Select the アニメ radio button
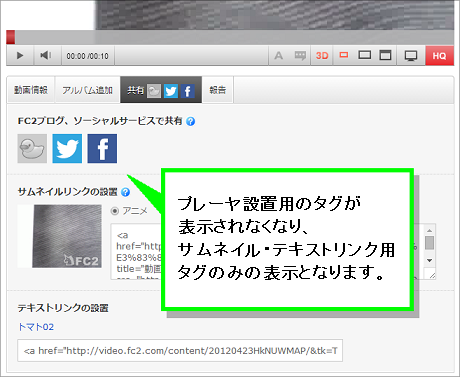The height and width of the screenshot is (377, 460). point(115,211)
